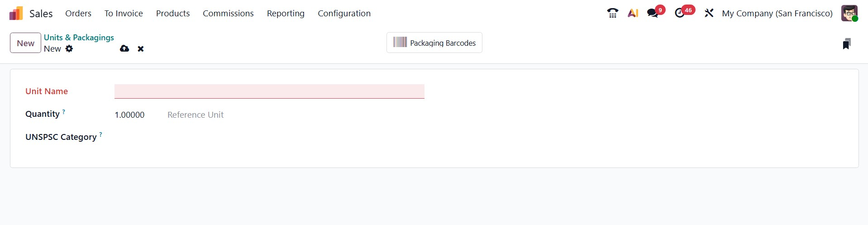Open the activities clock icon
This screenshot has width=868, height=225.
pos(680,13)
